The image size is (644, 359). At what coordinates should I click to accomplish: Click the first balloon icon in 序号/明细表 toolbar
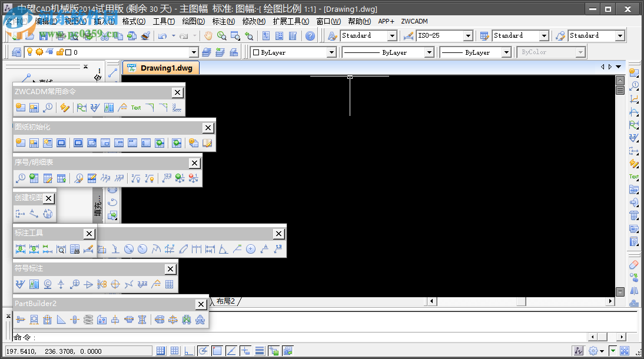click(21, 178)
